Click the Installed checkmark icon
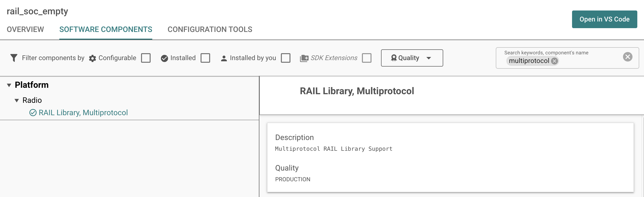Viewport: 644px width, 197px height. coord(164,58)
